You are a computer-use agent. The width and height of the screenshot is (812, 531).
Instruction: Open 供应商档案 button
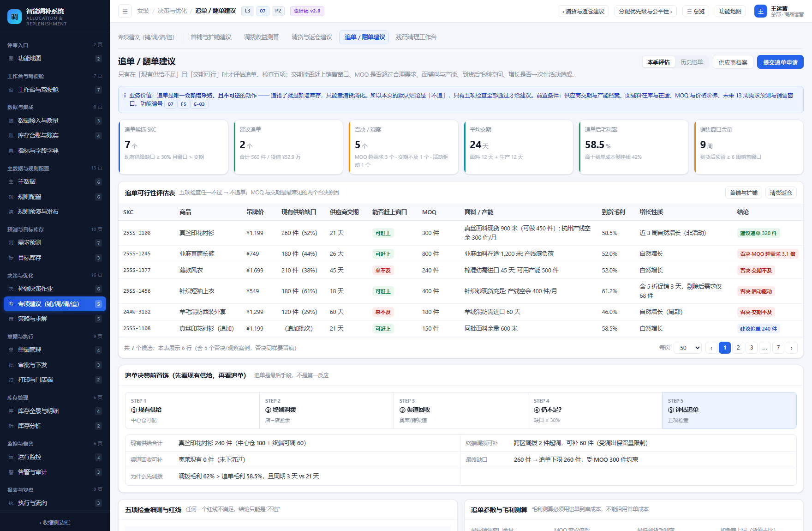click(x=733, y=62)
